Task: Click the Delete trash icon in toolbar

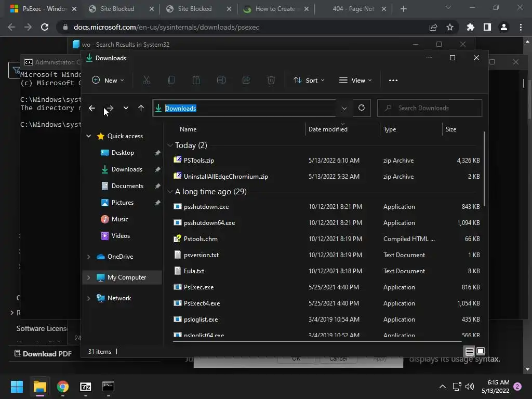Action: 271,81
